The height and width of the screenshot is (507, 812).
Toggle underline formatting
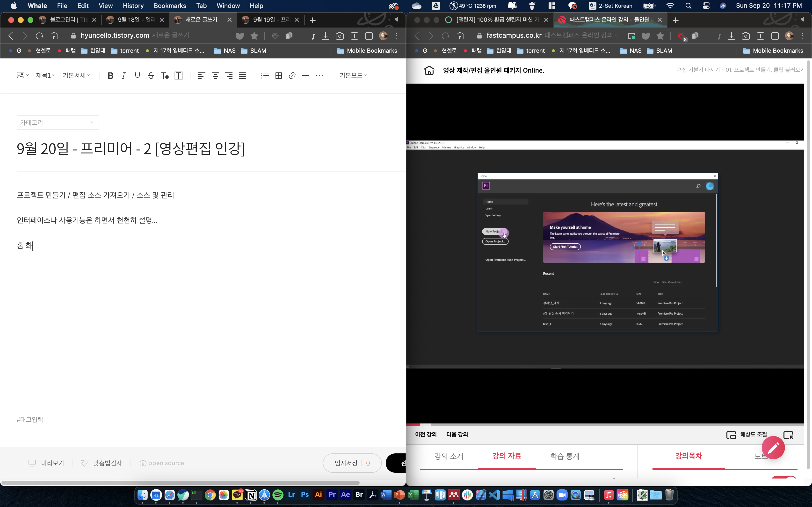(137, 75)
